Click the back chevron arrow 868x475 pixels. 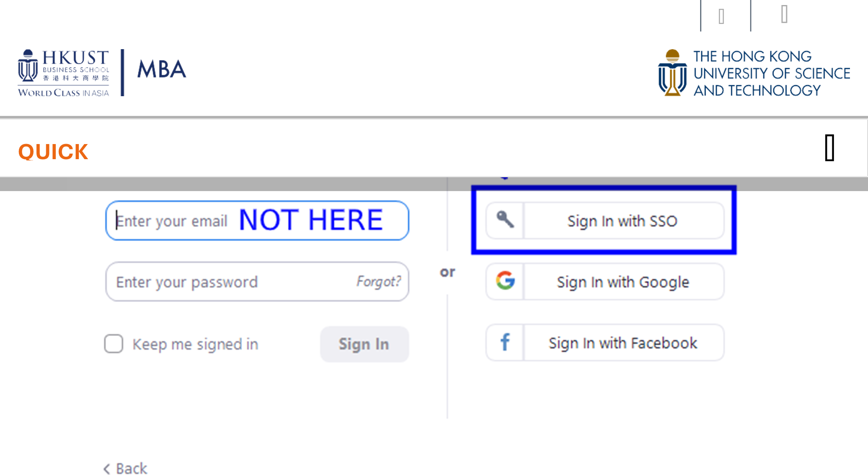click(x=107, y=468)
